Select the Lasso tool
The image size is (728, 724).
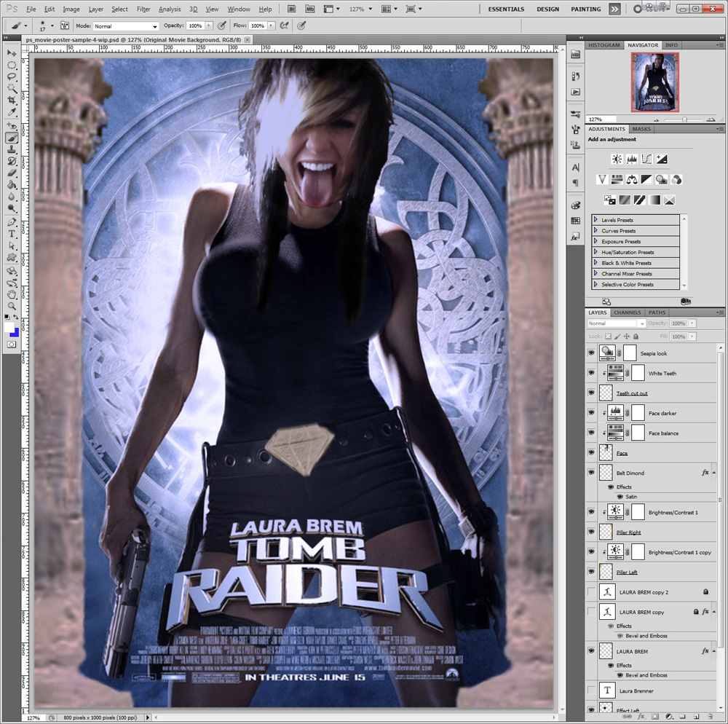tap(12, 76)
